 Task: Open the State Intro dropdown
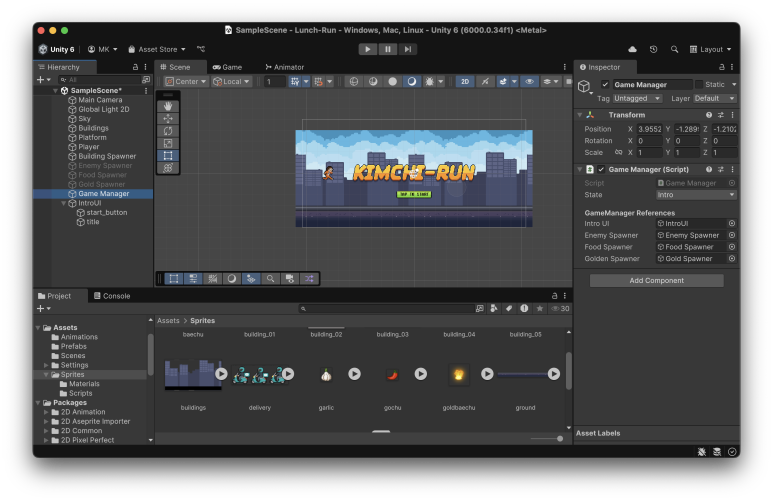[696, 195]
